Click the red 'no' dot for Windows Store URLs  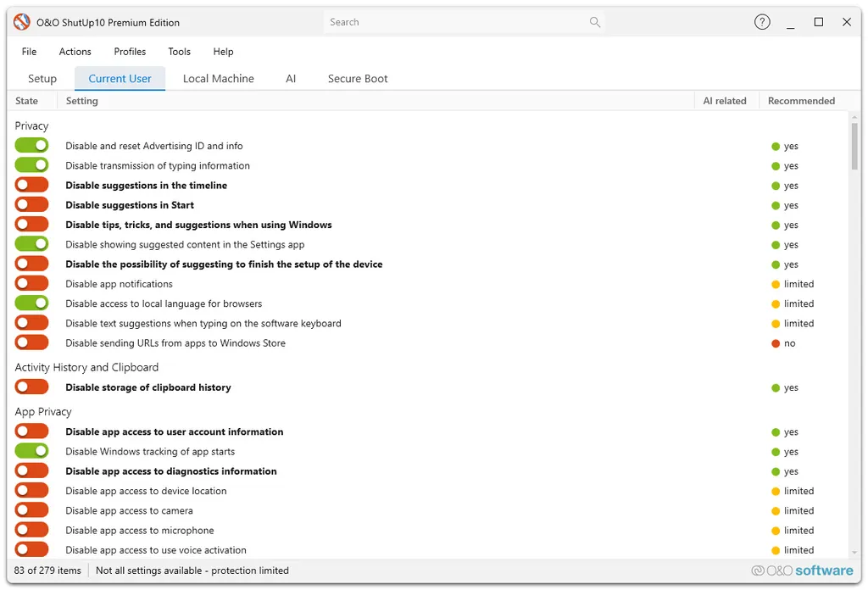pyautogui.click(x=776, y=343)
